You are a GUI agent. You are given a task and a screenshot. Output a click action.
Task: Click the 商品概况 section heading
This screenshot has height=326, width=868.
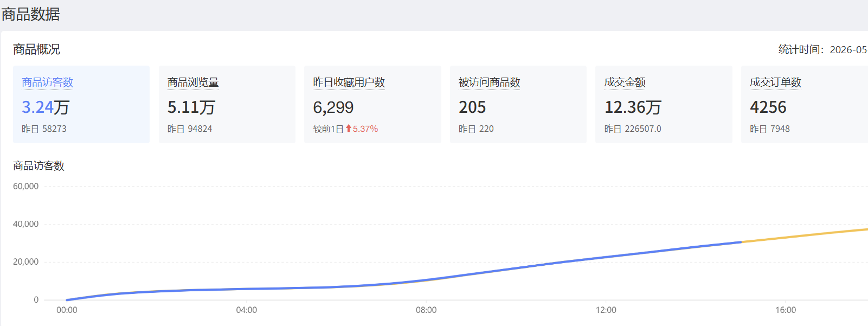(x=37, y=49)
